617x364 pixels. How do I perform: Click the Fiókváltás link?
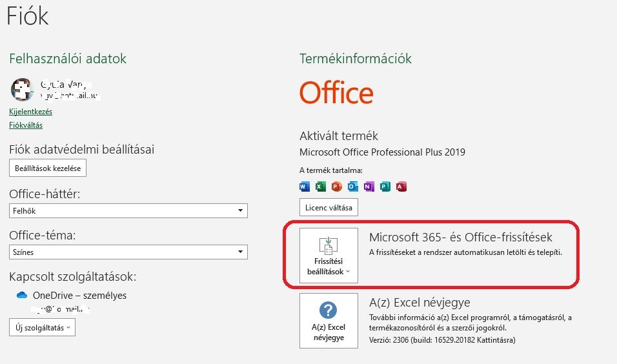(26, 125)
